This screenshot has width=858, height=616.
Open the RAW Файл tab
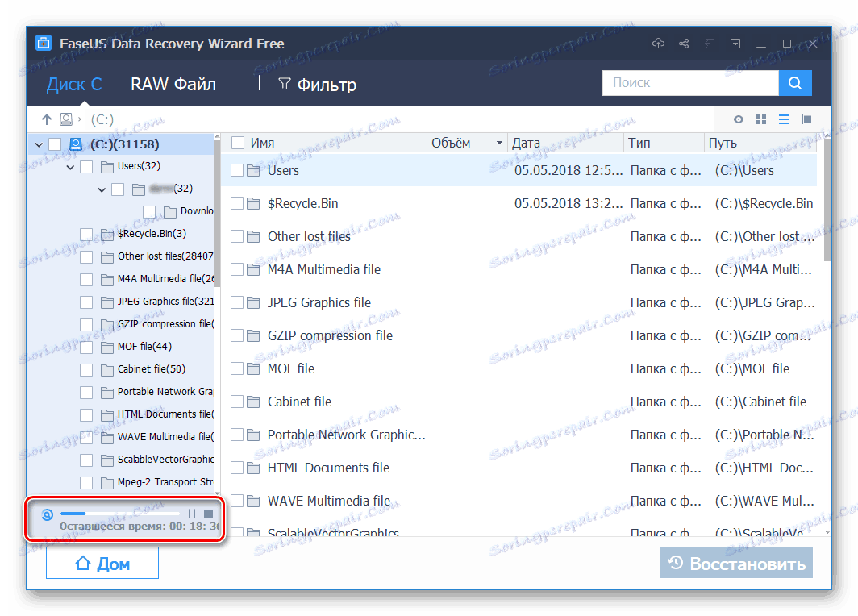coord(173,84)
